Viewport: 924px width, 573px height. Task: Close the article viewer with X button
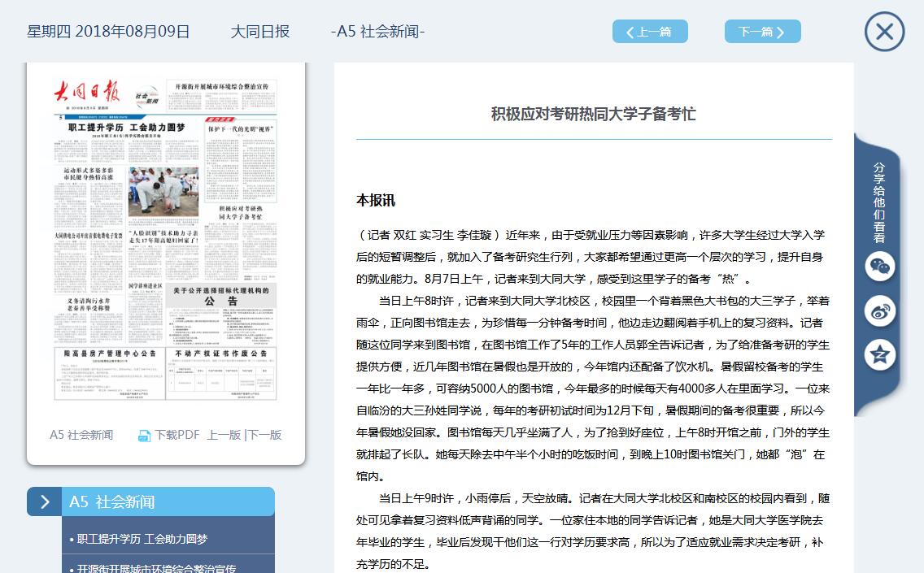pyautogui.click(x=884, y=31)
